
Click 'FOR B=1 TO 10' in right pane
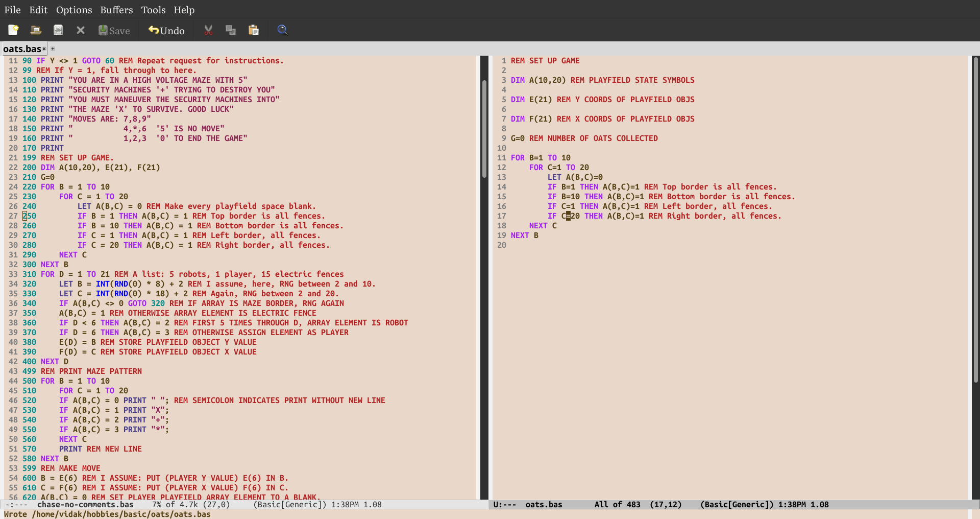(541, 158)
